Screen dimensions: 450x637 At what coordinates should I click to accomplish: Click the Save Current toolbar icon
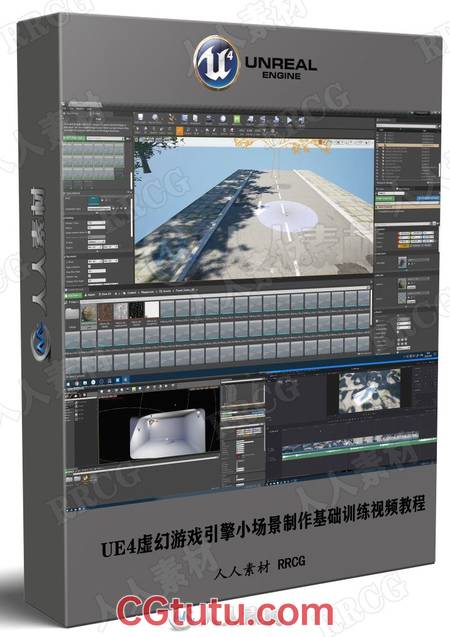(x=141, y=118)
